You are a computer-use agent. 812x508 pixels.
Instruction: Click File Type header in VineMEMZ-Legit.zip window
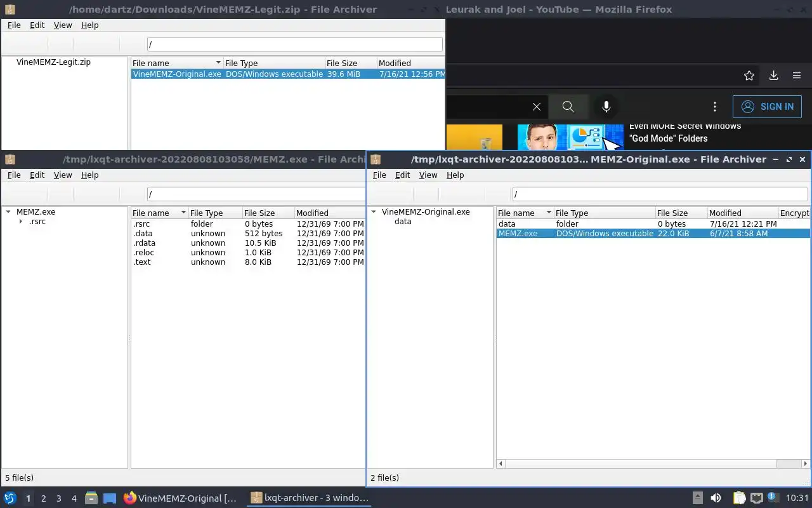click(274, 63)
